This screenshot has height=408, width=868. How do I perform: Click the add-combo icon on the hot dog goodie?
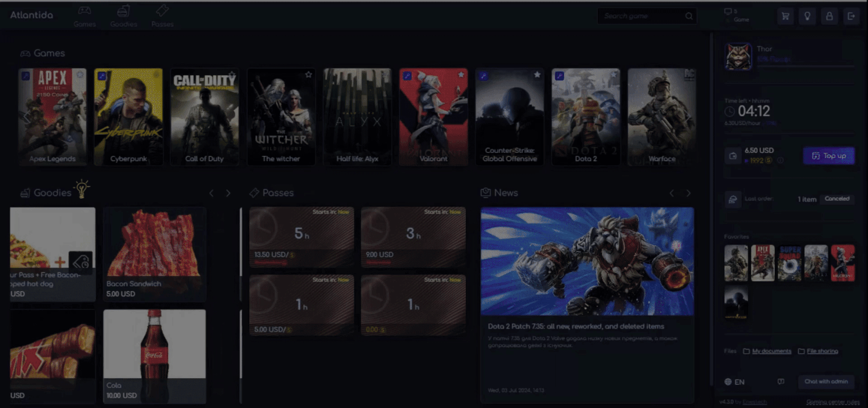[80, 262]
